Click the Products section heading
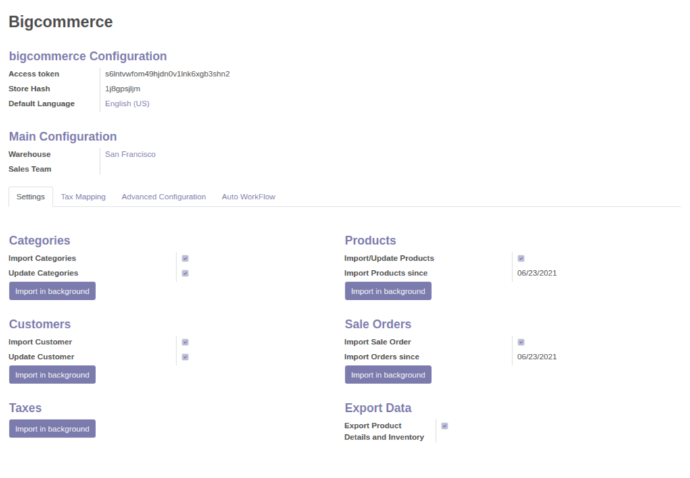The image size is (690, 478). click(x=371, y=240)
